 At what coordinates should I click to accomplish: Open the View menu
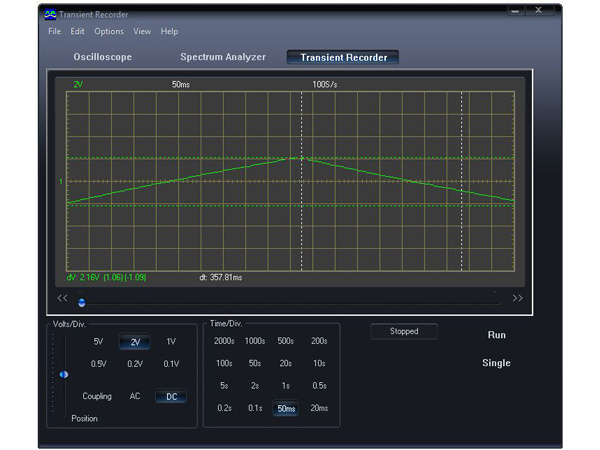coord(142,32)
